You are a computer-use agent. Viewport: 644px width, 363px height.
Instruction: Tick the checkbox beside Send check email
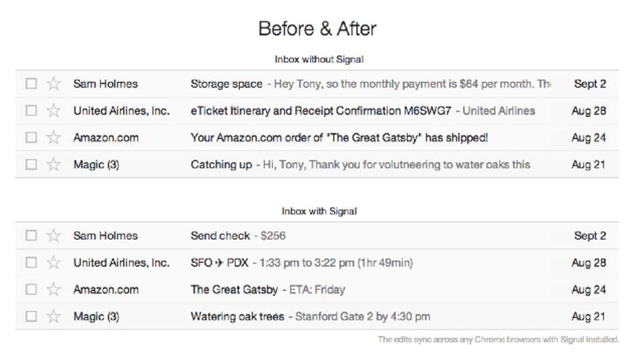click(x=31, y=235)
